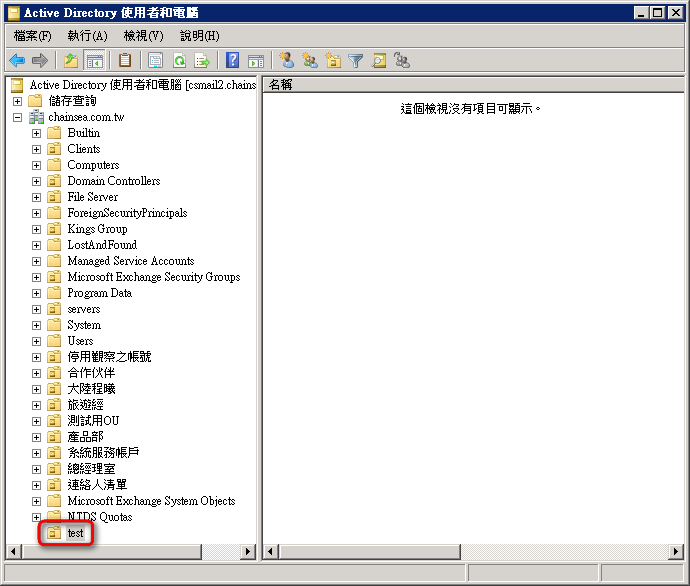Expand the Domain Controllers OU
The height and width of the screenshot is (586, 690).
(x=37, y=181)
